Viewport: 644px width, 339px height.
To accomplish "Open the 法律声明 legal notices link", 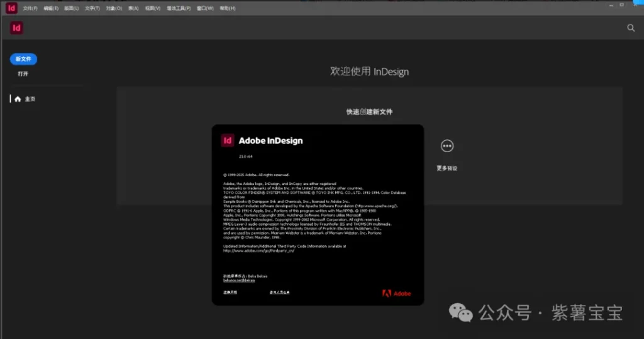I will coord(230,292).
